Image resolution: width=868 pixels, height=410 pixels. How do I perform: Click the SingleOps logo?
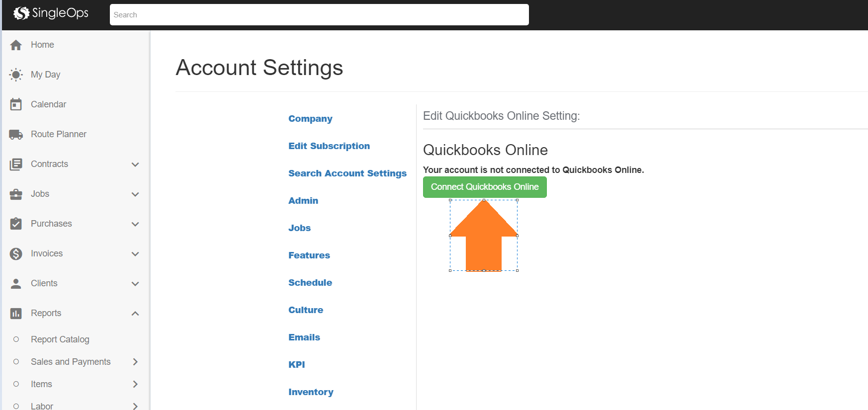click(51, 13)
